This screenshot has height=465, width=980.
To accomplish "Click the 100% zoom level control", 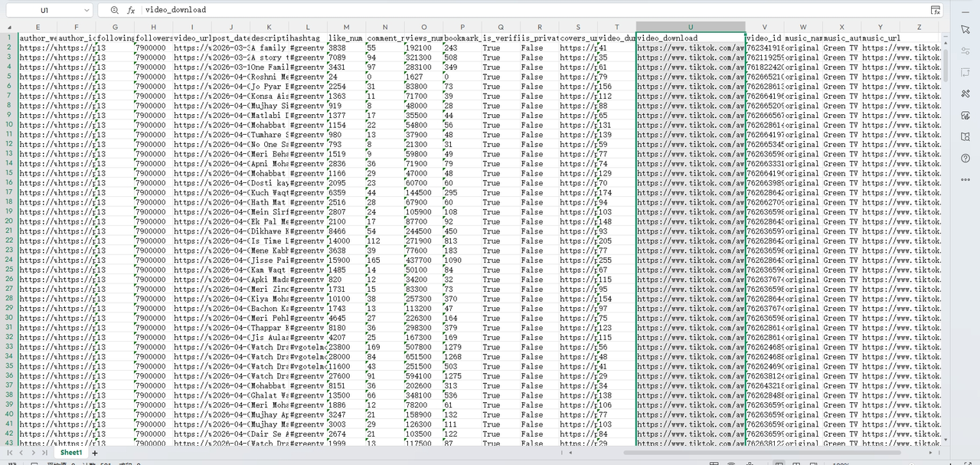I will pyautogui.click(x=841, y=463).
